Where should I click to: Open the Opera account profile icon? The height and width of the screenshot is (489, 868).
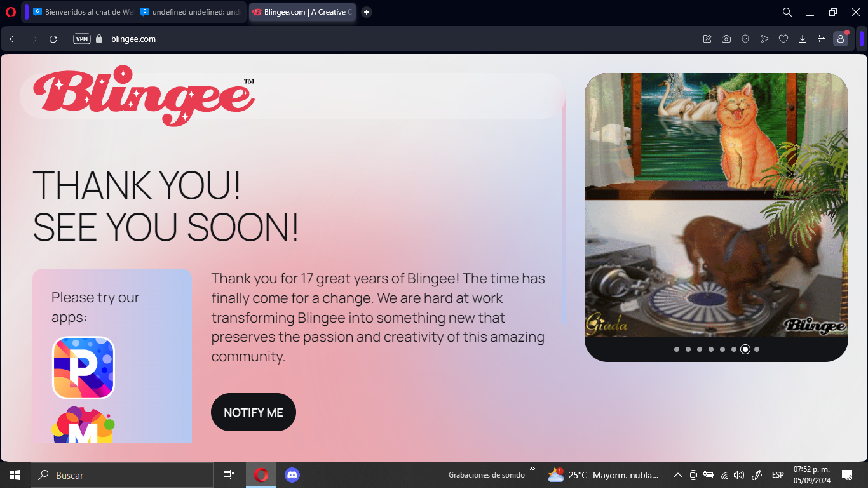coord(841,39)
